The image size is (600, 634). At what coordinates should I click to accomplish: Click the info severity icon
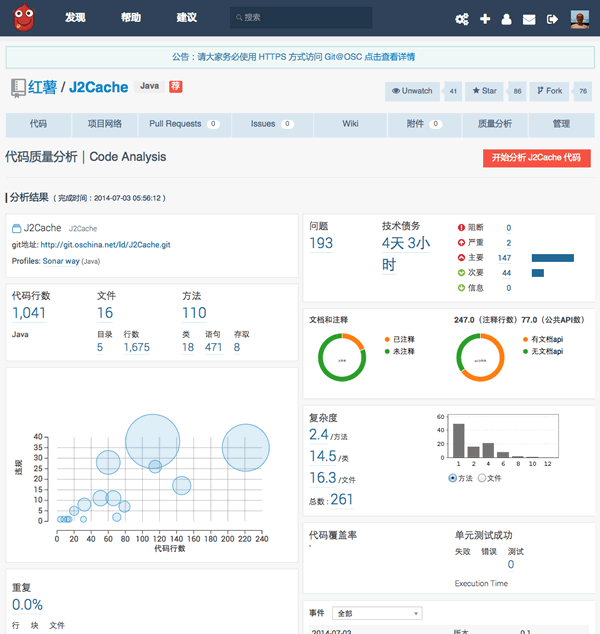[461, 288]
